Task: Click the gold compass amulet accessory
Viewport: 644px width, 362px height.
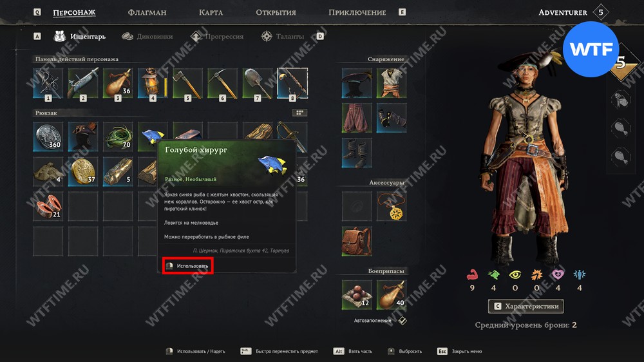Action: click(x=392, y=206)
